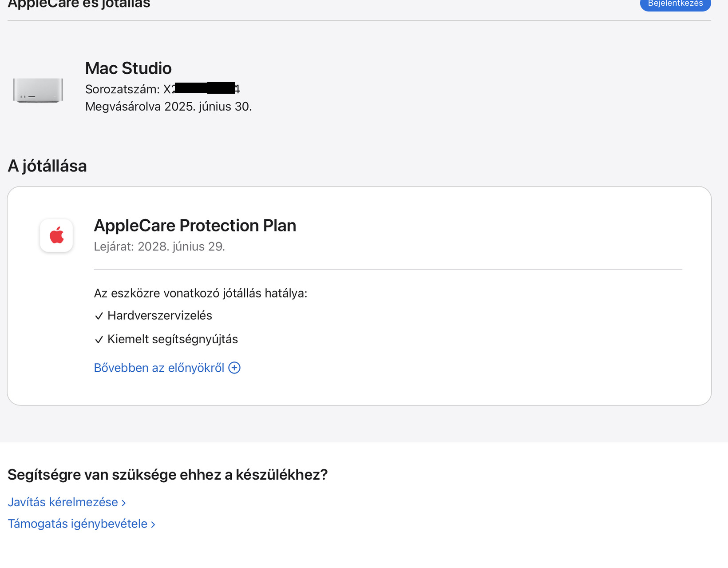Click the Mac Studio product name
728x568 pixels.
click(128, 68)
